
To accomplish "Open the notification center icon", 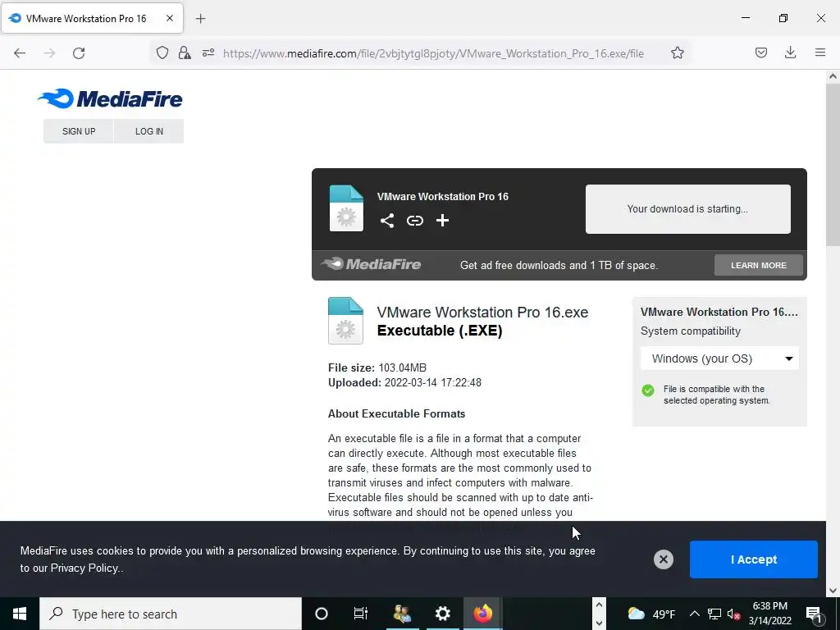I will pyautogui.click(x=814, y=614).
